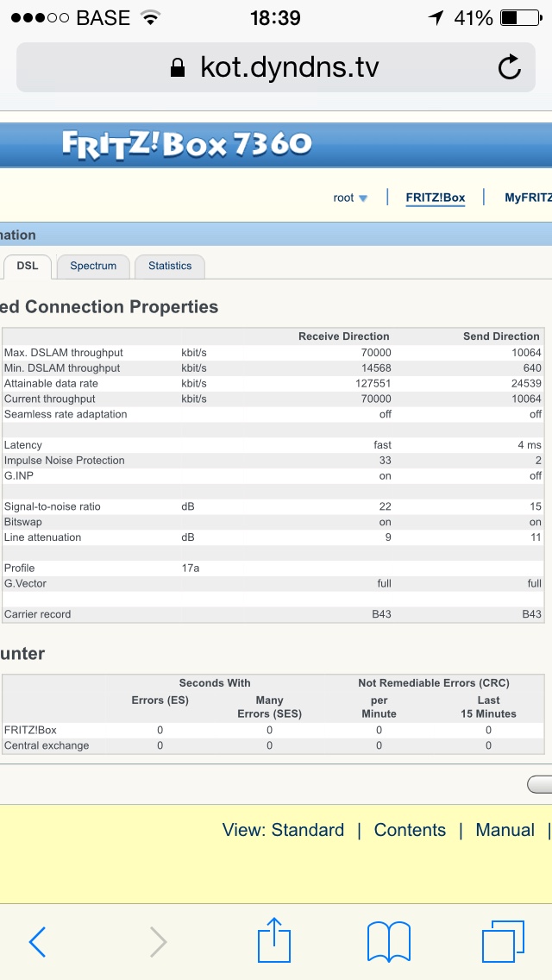
Task: Open the Safari share sheet icon
Action: coord(274,939)
